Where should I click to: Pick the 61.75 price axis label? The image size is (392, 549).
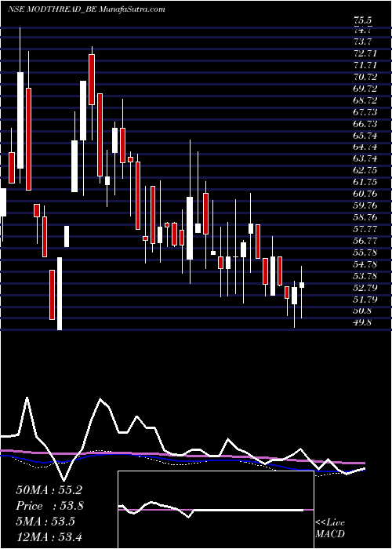tap(365, 182)
